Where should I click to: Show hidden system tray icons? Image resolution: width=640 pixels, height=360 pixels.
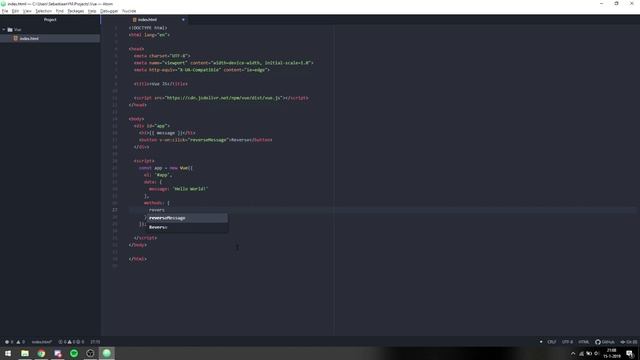pyautogui.click(x=573, y=353)
